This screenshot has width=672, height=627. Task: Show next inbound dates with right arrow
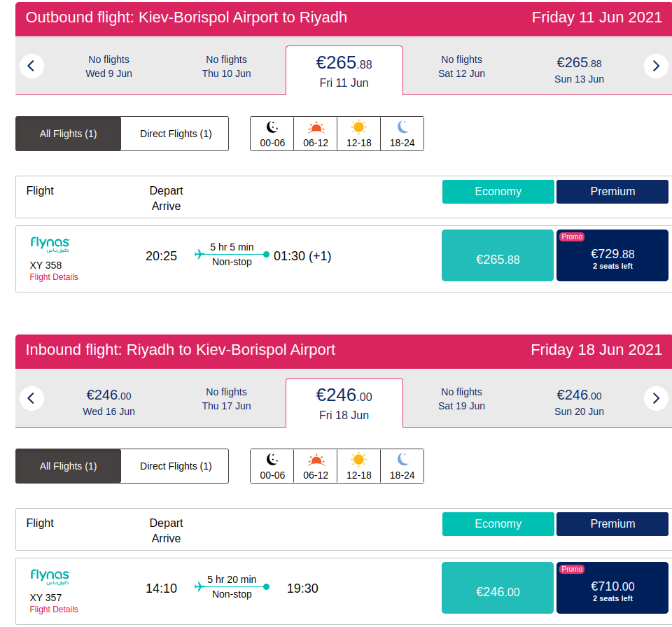pos(656,398)
